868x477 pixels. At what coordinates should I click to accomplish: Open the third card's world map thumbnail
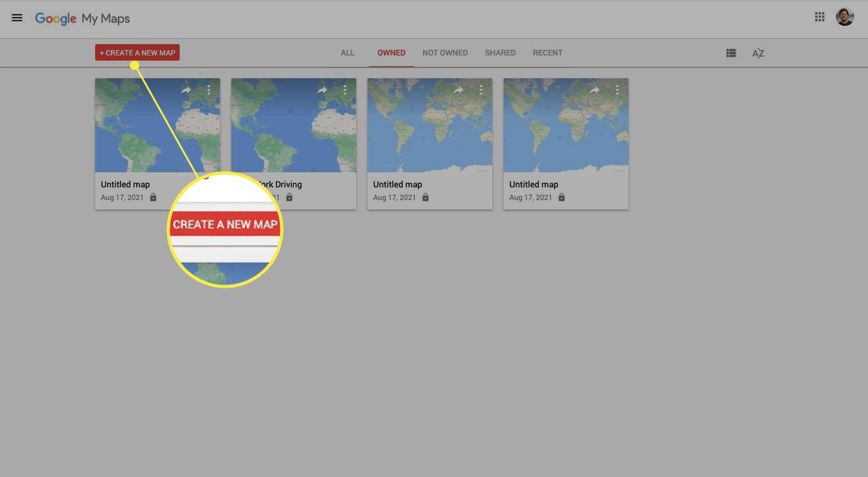pyautogui.click(x=430, y=125)
